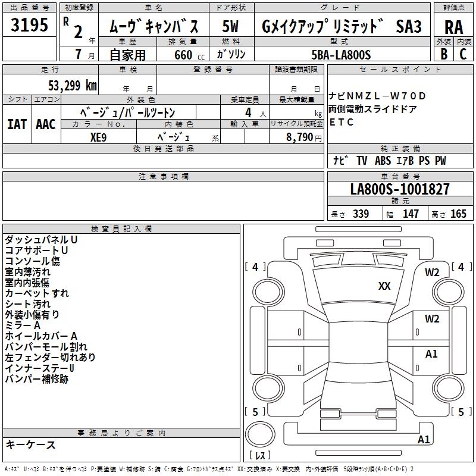Click the RA evaluation score
This screenshot has height=476, width=476.
point(453,27)
